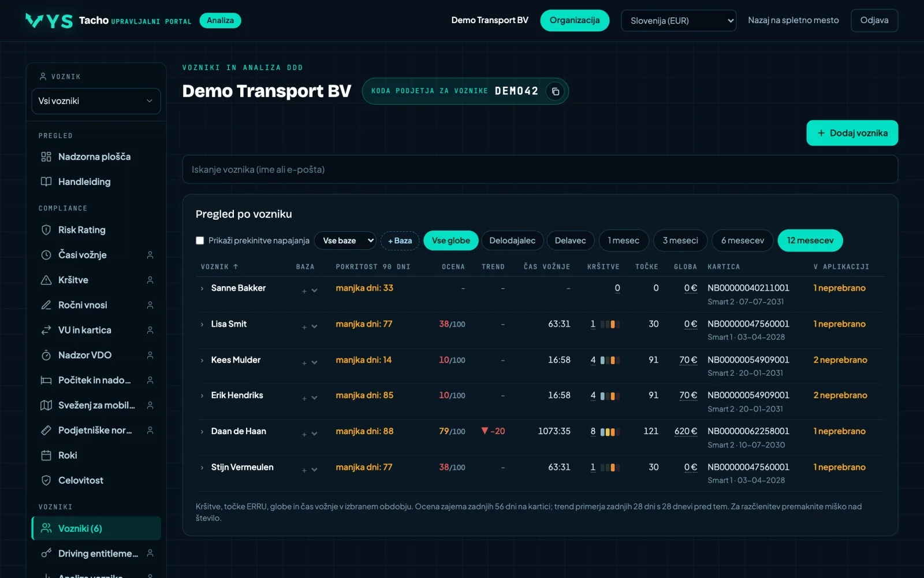This screenshot has width=924, height=578.
Task: Open the Vse baze dropdown
Action: [x=345, y=240]
